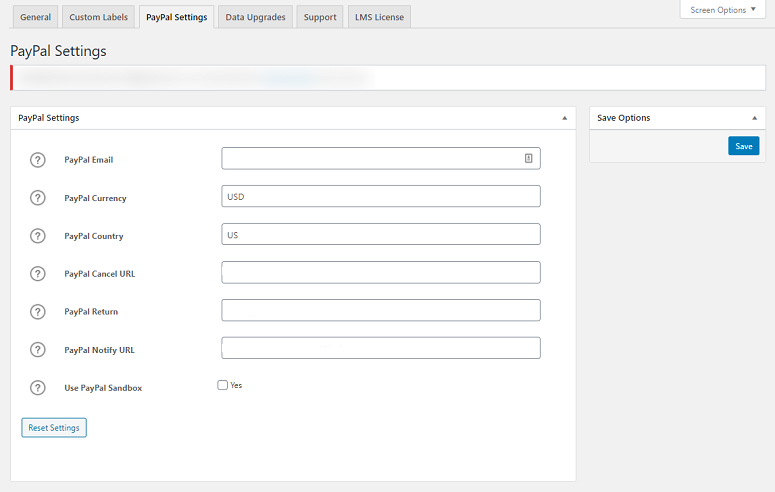
Task: Switch to the General tab
Action: tap(36, 17)
